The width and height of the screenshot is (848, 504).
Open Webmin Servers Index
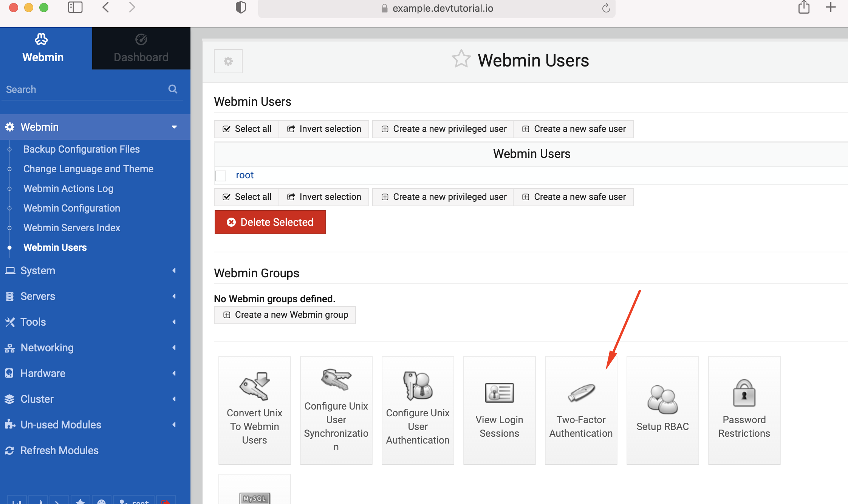click(72, 228)
